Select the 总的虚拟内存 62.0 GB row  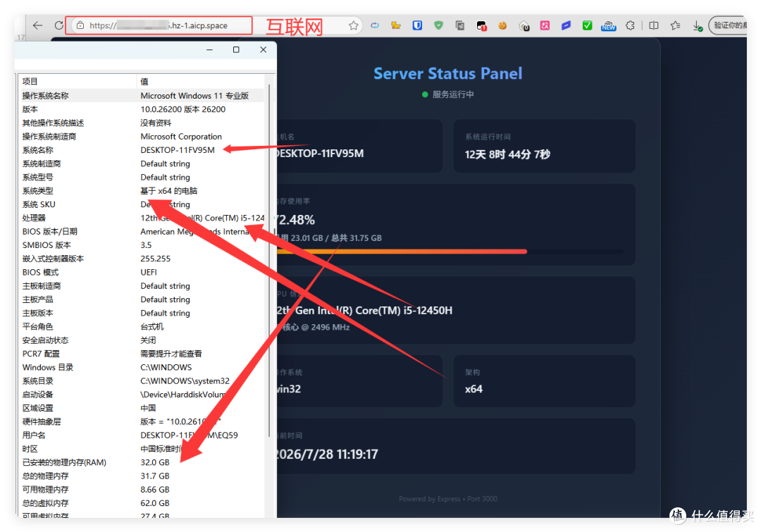pos(142,503)
